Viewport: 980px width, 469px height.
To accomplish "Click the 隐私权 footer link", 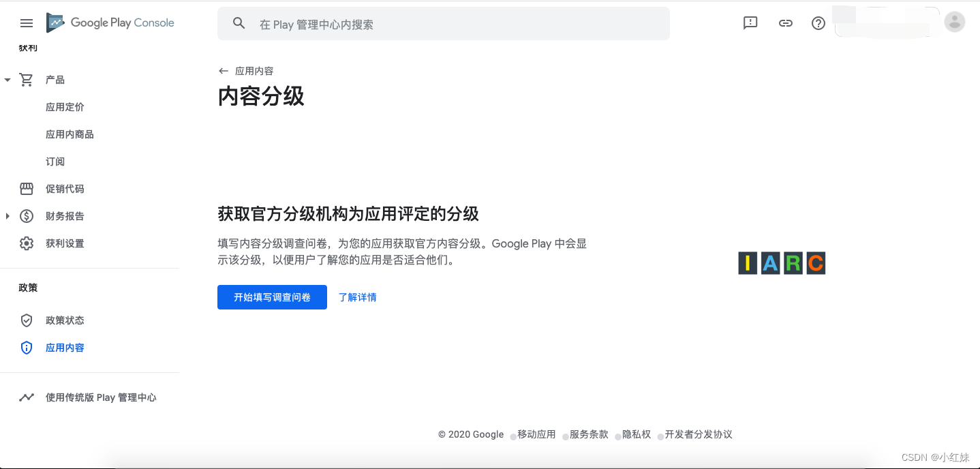I will 637,434.
